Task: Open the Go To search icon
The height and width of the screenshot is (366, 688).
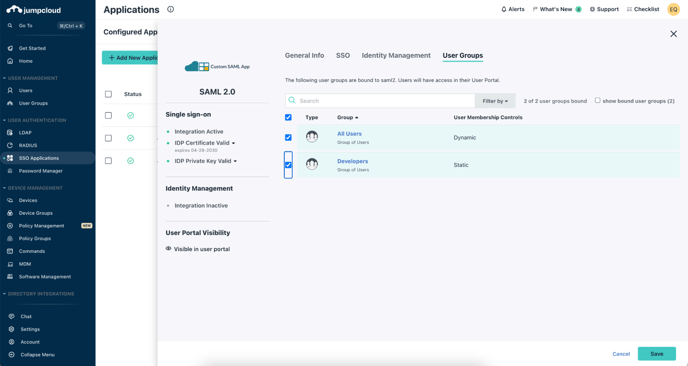Action: pos(10,26)
